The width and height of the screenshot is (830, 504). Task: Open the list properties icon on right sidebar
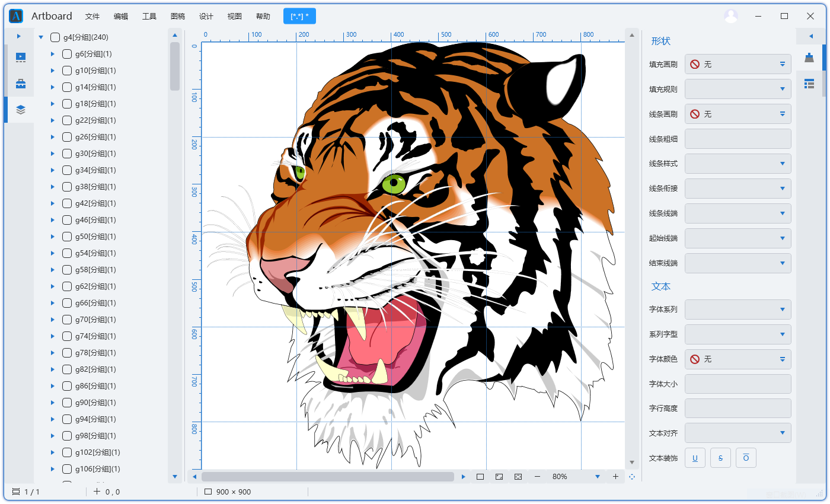pyautogui.click(x=809, y=84)
